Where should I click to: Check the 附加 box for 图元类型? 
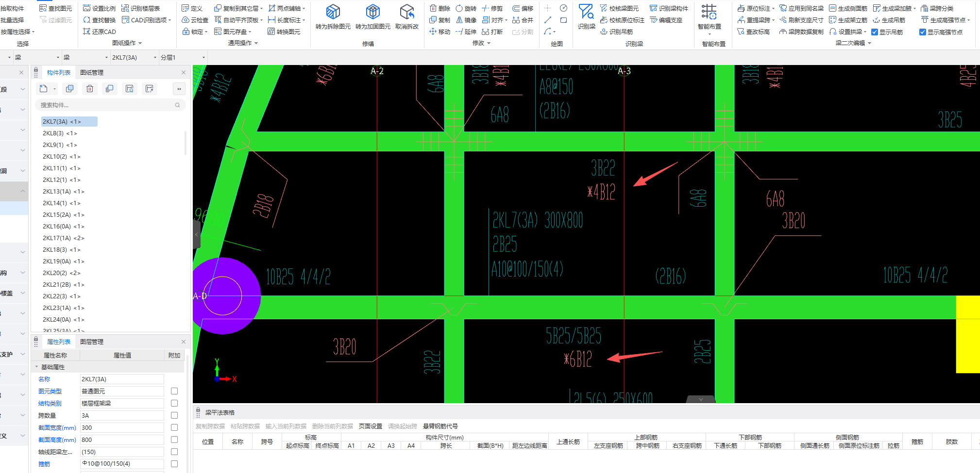point(174,391)
